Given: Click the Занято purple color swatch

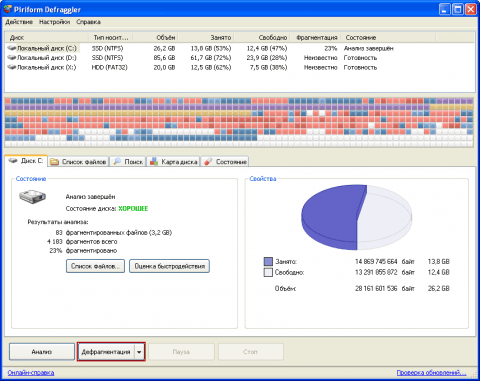Looking at the screenshot, I should coord(268,262).
